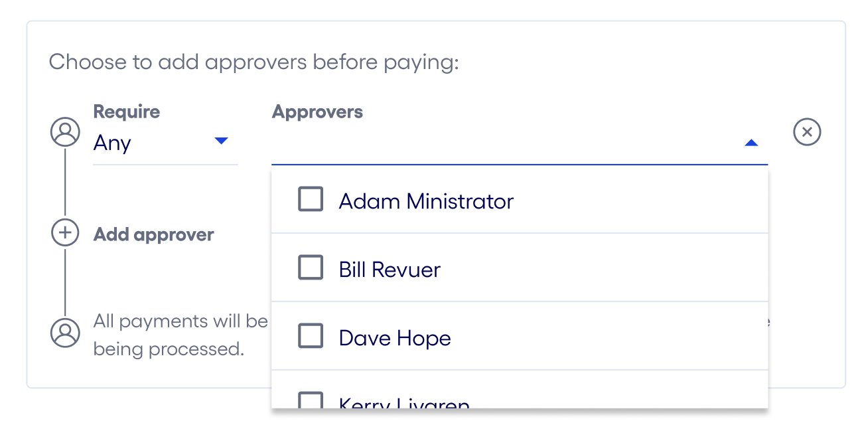Select the Kerry Livgren list entry

coord(398,402)
